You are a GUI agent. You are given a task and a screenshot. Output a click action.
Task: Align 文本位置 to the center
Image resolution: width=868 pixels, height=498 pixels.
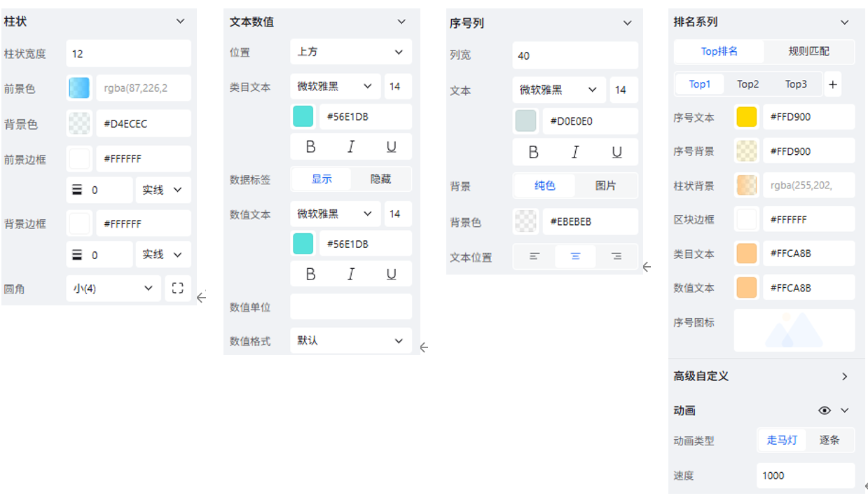[575, 256]
